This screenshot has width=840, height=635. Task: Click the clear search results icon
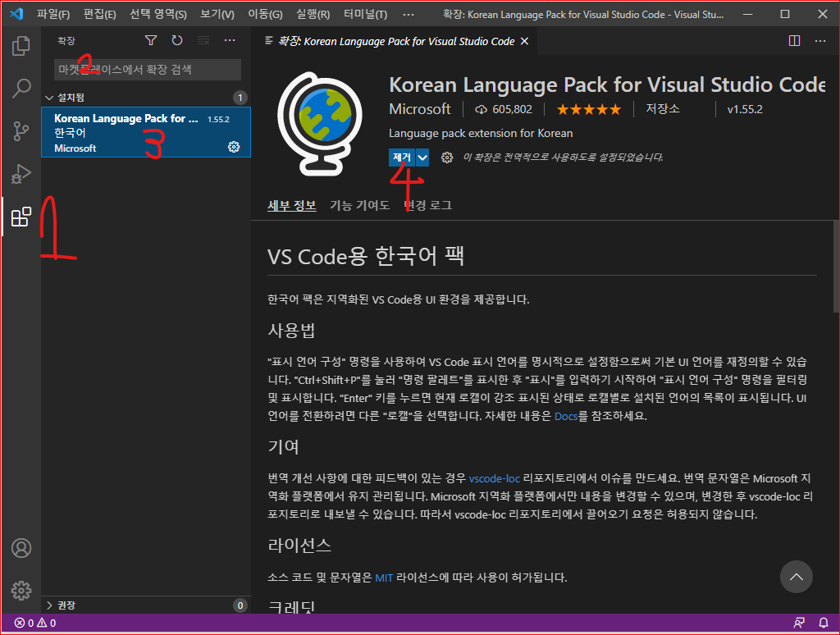(203, 40)
